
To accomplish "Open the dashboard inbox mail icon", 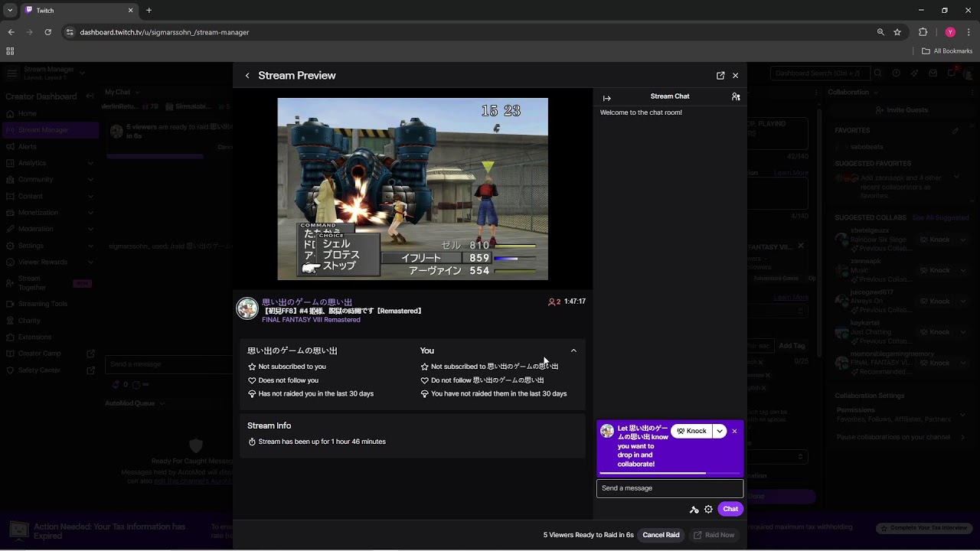I will tap(933, 73).
